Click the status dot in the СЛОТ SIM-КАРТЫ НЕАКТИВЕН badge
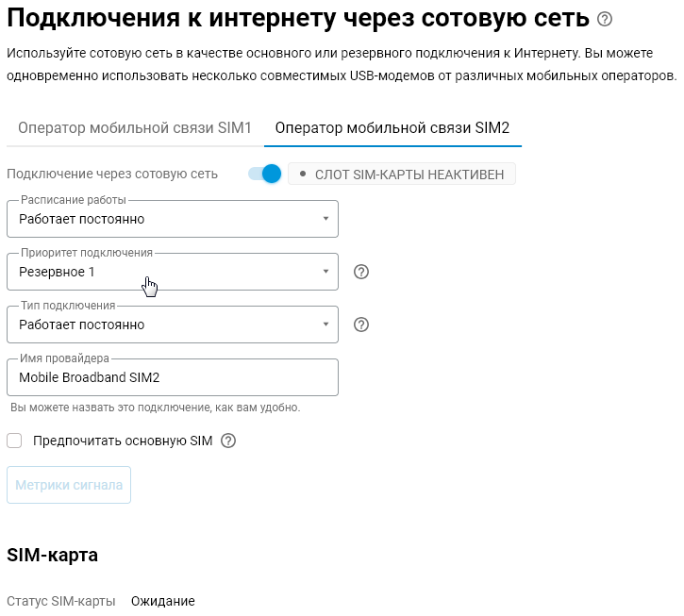The image size is (684, 616). point(303,174)
